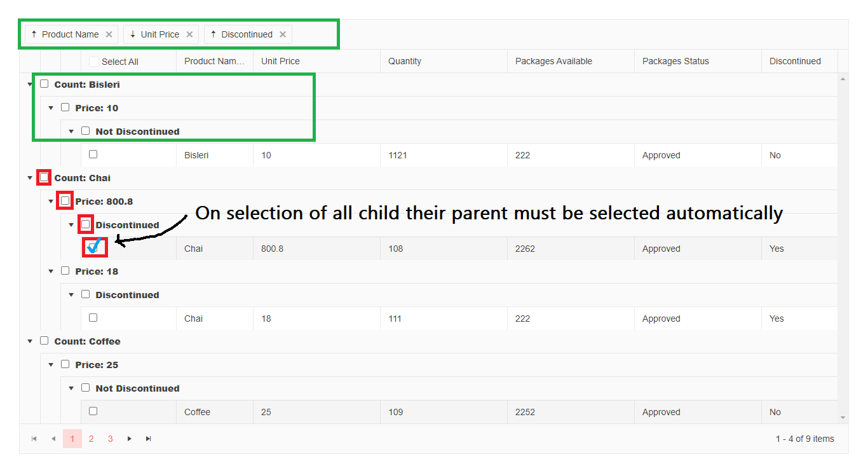Go to previous page pager arrow
868x473 pixels.
53,439
